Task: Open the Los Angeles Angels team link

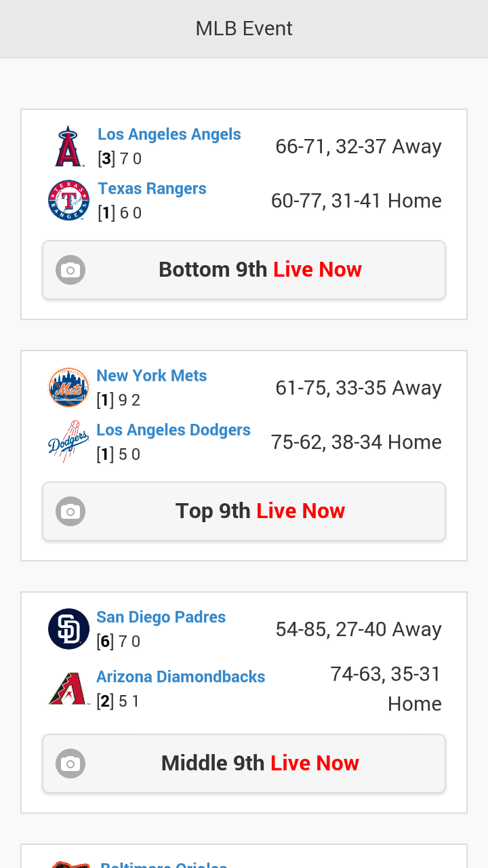Action: point(169,134)
